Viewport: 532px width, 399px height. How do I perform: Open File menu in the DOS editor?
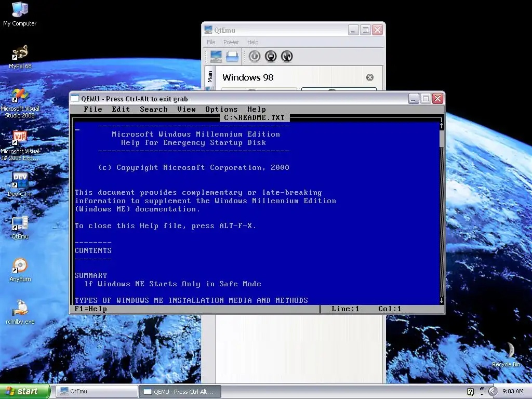pyautogui.click(x=93, y=109)
